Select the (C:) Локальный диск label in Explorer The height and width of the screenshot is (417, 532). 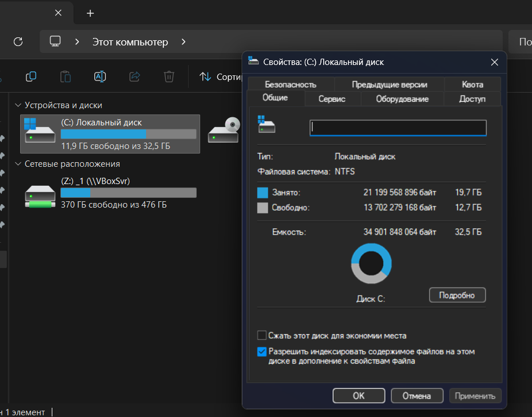102,123
